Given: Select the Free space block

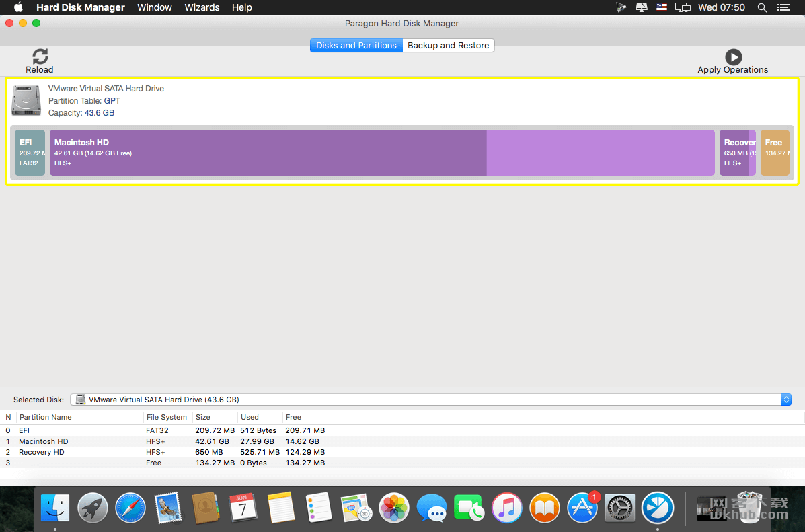Looking at the screenshot, I should point(775,153).
